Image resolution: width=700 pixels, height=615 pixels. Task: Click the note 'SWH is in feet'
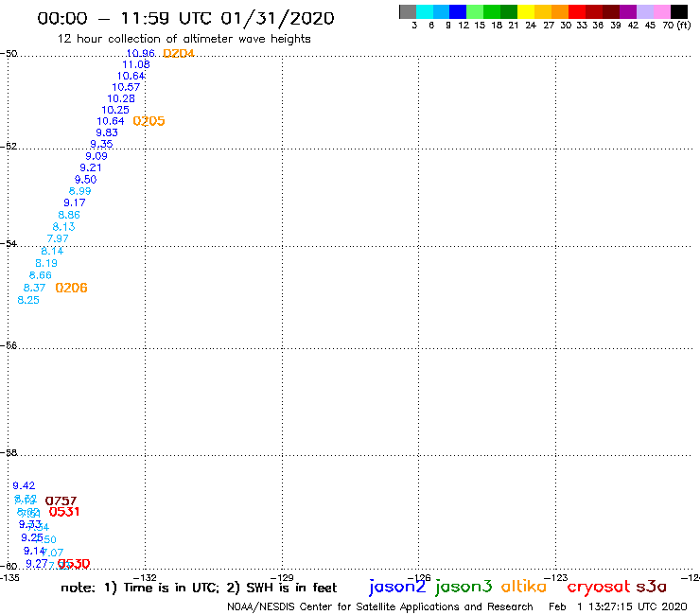click(291, 588)
